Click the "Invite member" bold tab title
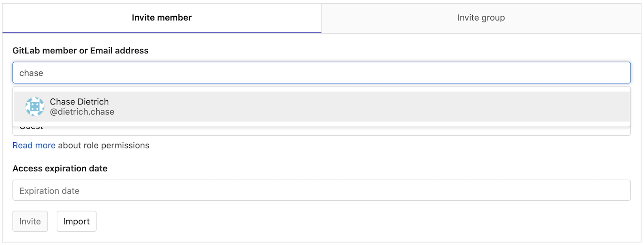Image resolution: width=644 pixels, height=245 pixels. tap(161, 18)
